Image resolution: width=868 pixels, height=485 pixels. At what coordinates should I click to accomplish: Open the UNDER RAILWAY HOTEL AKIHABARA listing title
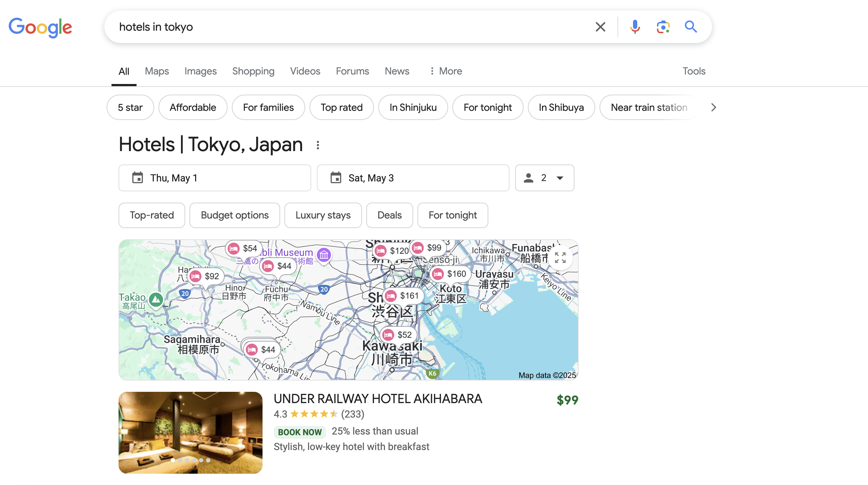[378, 399]
